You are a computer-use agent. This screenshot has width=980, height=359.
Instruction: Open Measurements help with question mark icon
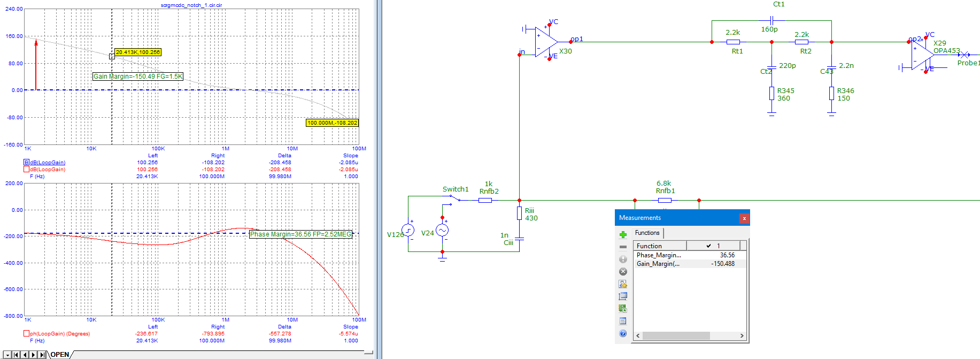623,333
